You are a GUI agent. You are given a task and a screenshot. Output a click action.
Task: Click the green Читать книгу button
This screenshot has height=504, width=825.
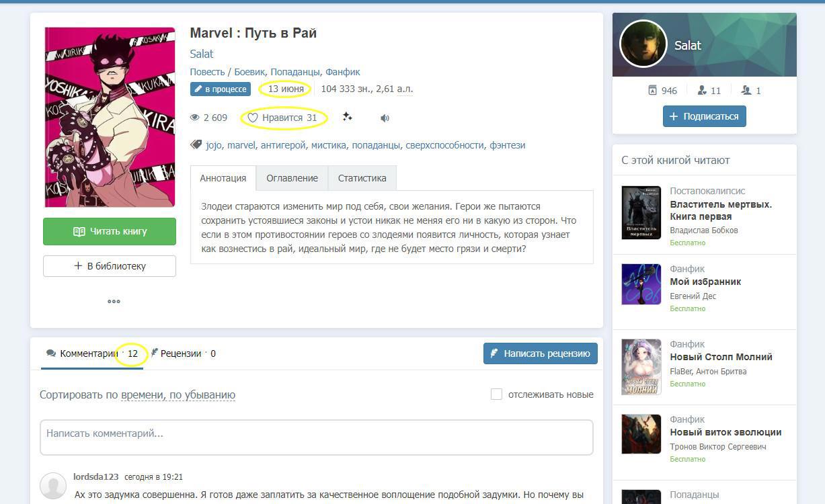point(110,231)
